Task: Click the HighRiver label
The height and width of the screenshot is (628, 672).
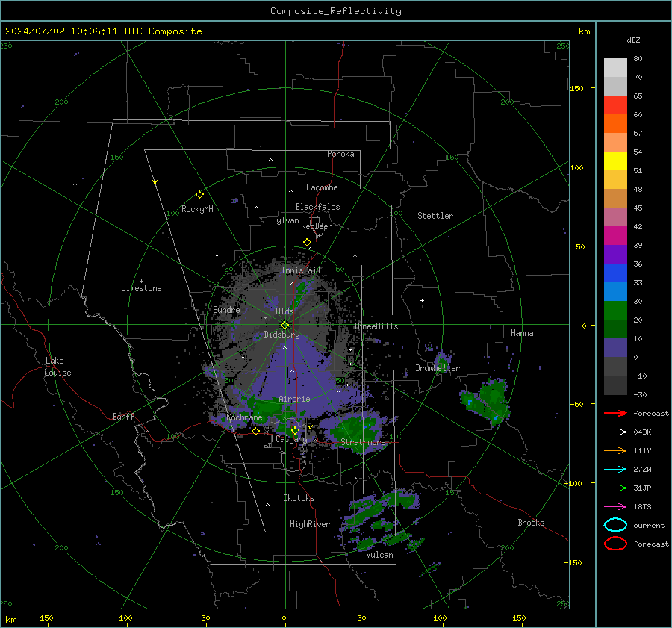Action: [x=310, y=524]
